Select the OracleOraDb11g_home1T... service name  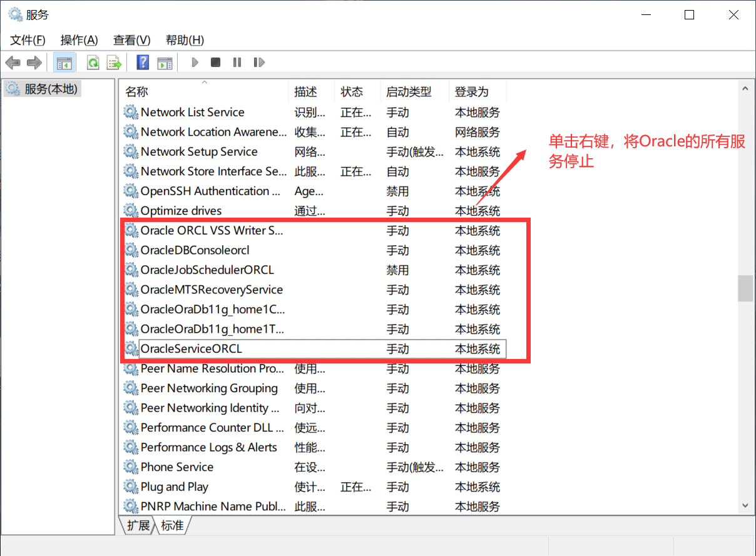point(212,329)
